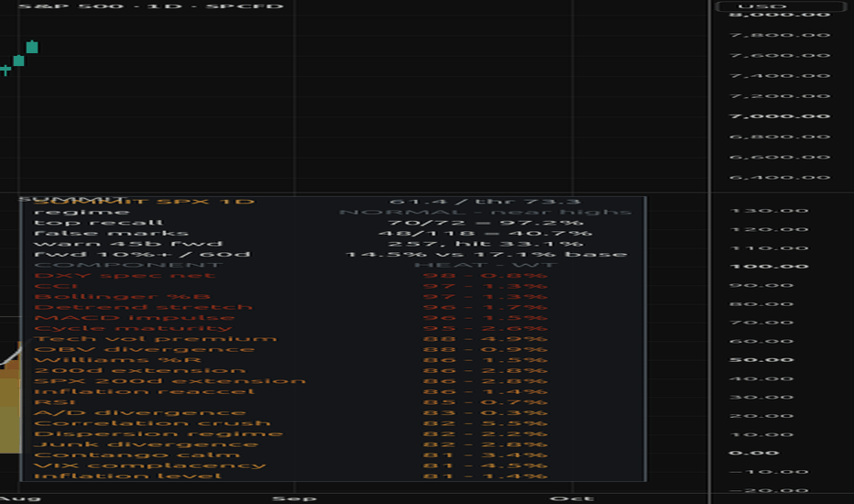This screenshot has height=504, width=854.
Task: Click the 'CCI' component row
Action: pos(56,286)
